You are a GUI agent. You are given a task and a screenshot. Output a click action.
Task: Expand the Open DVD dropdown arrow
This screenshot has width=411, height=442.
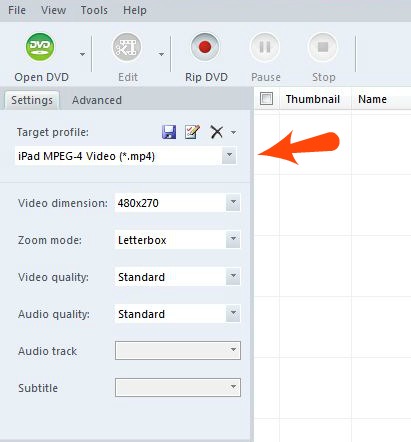[x=82, y=54]
